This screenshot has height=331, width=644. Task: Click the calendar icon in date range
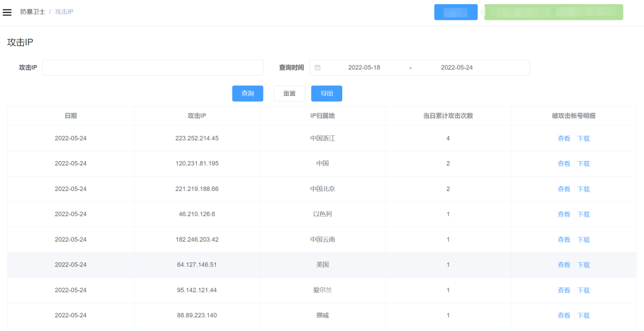point(317,68)
